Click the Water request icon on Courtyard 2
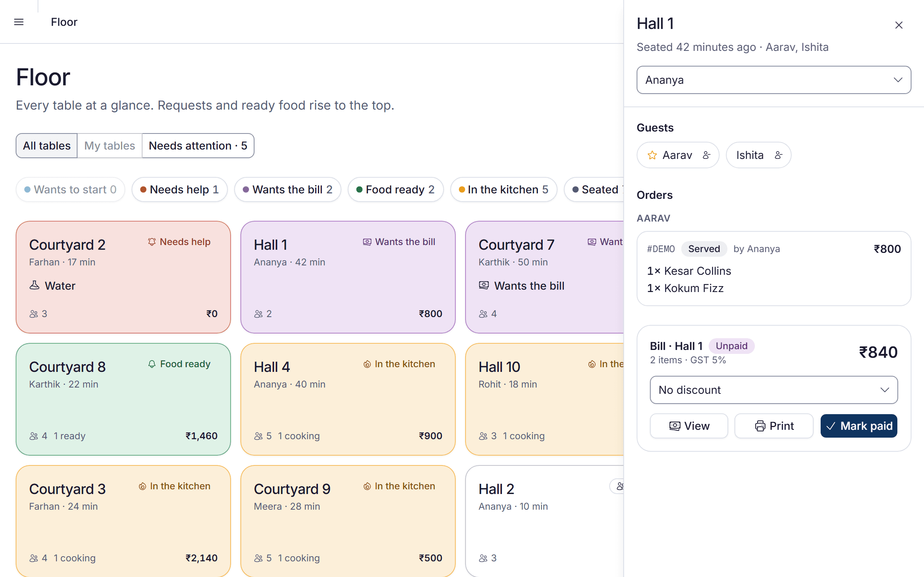 click(34, 285)
